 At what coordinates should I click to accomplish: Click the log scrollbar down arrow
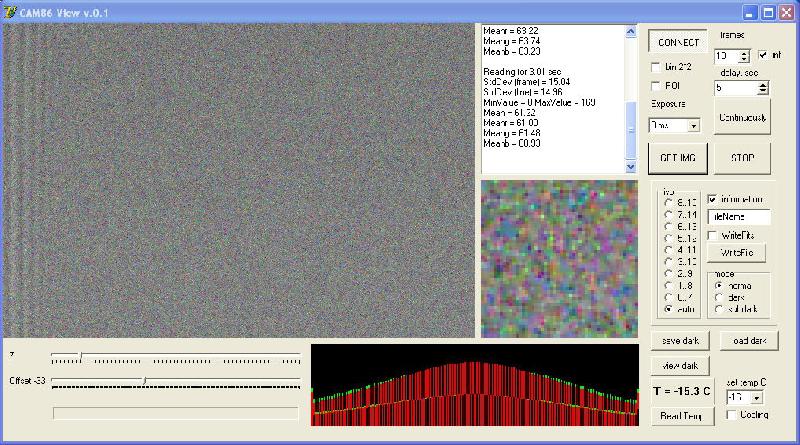tap(631, 167)
